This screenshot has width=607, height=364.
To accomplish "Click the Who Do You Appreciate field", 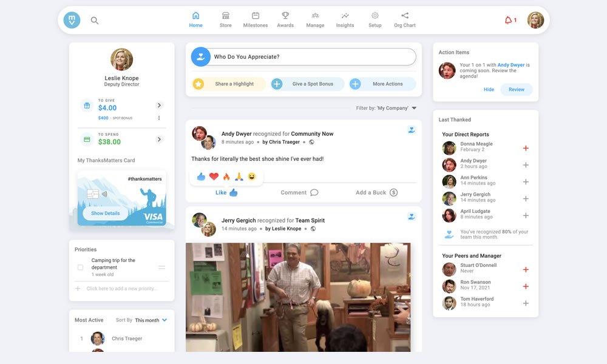I will (x=313, y=57).
